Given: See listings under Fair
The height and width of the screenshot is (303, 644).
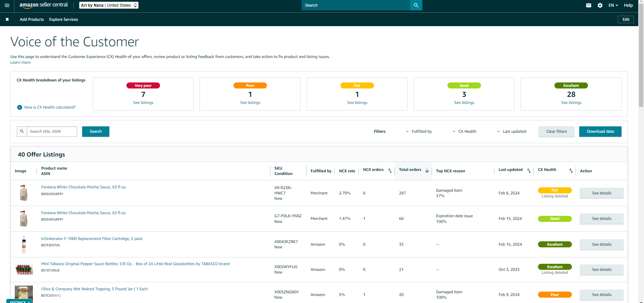Looking at the screenshot, I should pos(357,103).
